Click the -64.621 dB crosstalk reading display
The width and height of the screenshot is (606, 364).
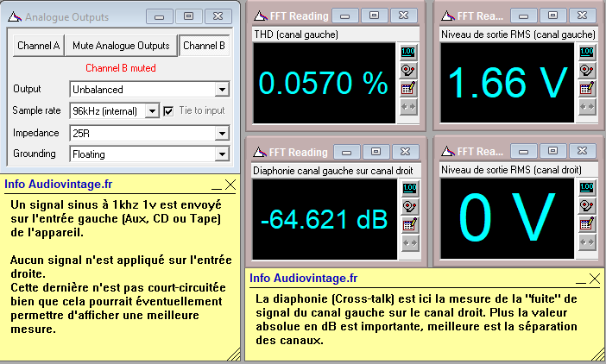pos(324,219)
